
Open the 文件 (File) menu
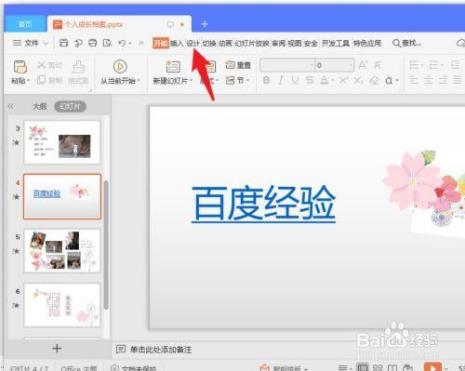coord(30,43)
